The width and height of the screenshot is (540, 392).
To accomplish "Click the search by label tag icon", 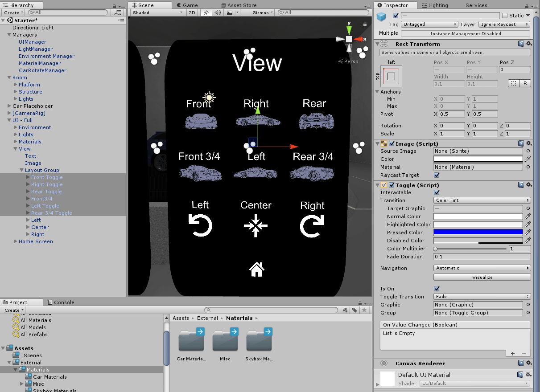I will [355, 310].
